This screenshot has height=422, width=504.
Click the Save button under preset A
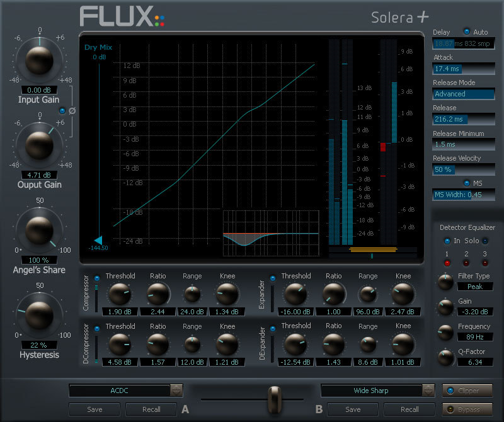[x=94, y=409]
